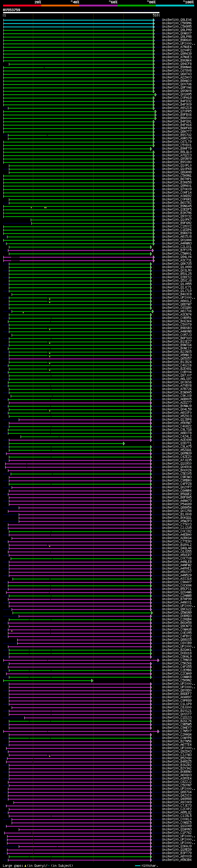Image resolution: width=197 pixels, height=868 pixels.
Task: Click the white query sequence bar
Action: 81,12
